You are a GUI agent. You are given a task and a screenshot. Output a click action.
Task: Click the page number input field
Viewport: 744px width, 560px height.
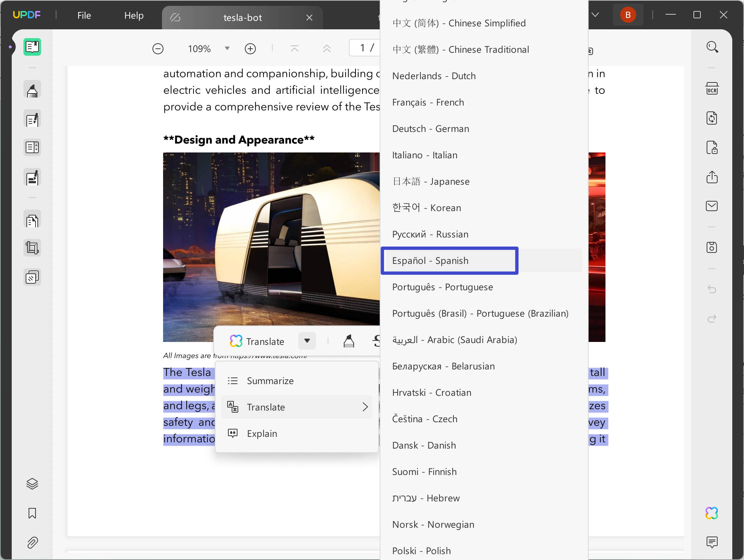pos(362,48)
